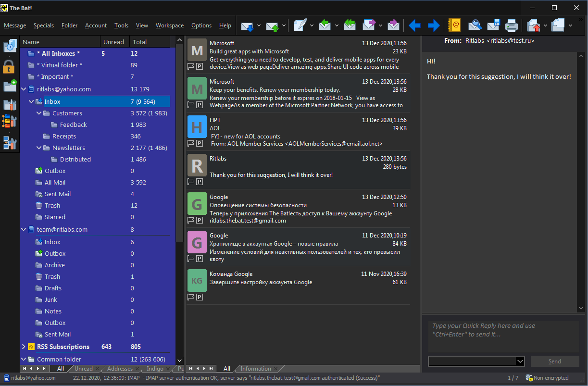This screenshot has width=588, height=386.
Task: Click the Search messages magnifier icon
Action: point(475,25)
